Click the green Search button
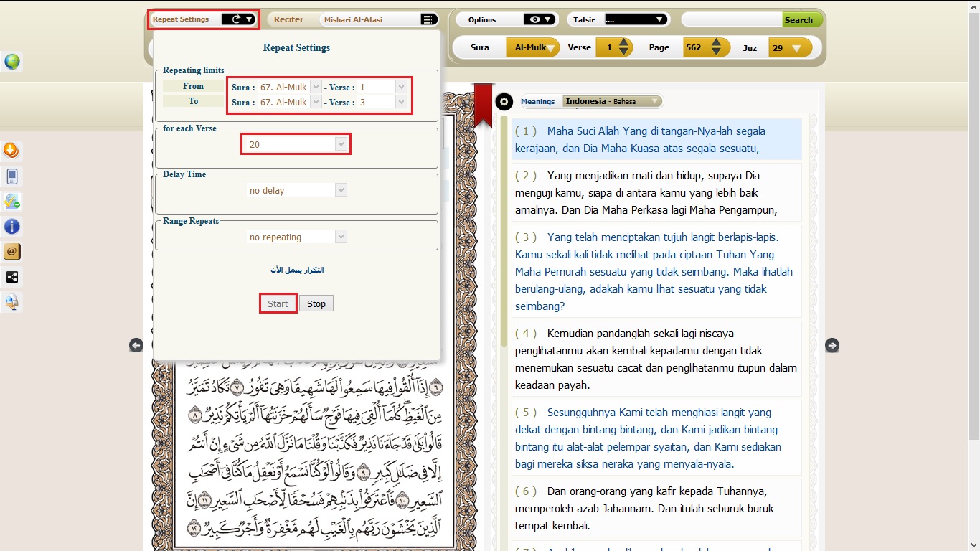This screenshot has height=551, width=980. [801, 19]
